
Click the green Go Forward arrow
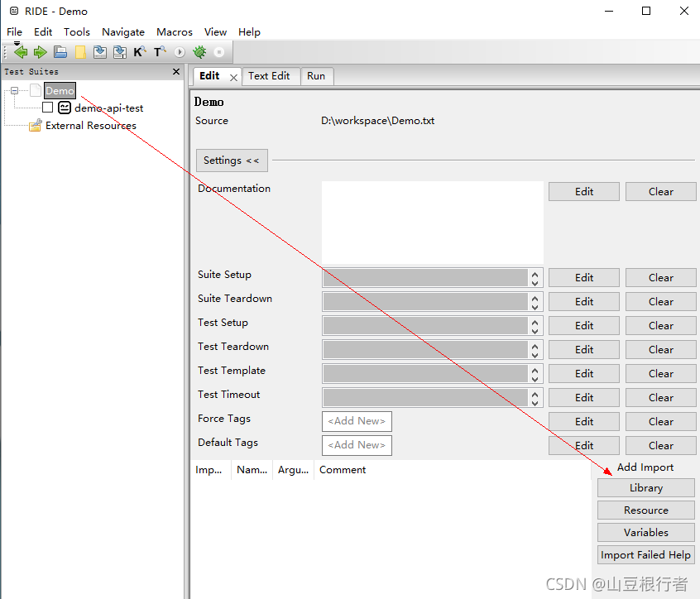[x=41, y=52]
